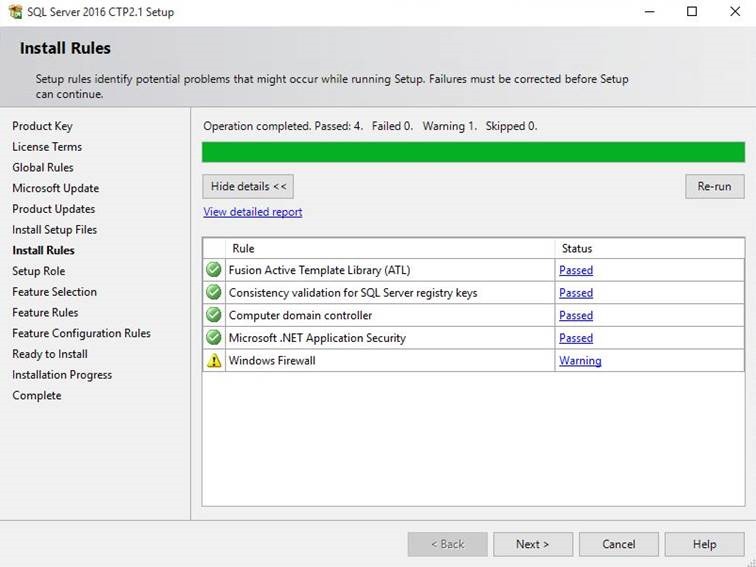This screenshot has height=567, width=756.
Task: Click green check icon for Computer domain controller
Action: (x=214, y=315)
